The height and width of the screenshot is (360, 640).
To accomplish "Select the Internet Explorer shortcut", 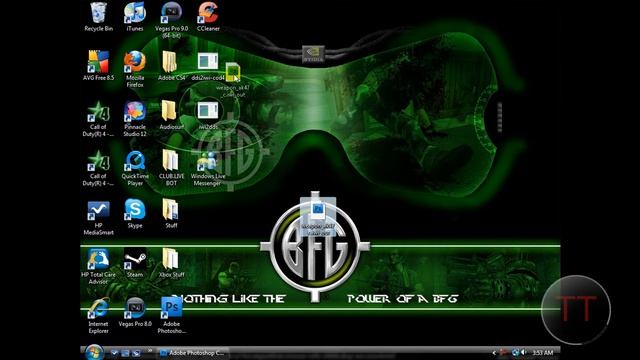I will click(x=98, y=316).
